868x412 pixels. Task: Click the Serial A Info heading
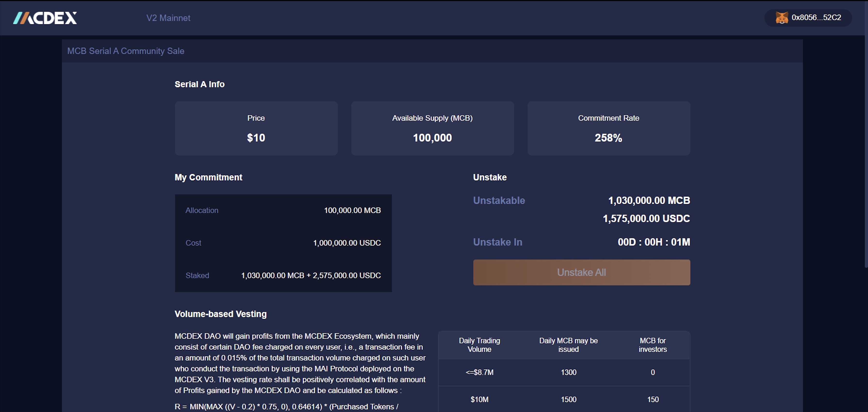(200, 84)
